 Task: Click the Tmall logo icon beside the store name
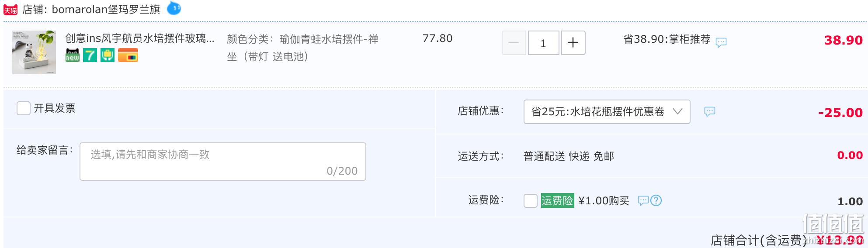pos(10,9)
